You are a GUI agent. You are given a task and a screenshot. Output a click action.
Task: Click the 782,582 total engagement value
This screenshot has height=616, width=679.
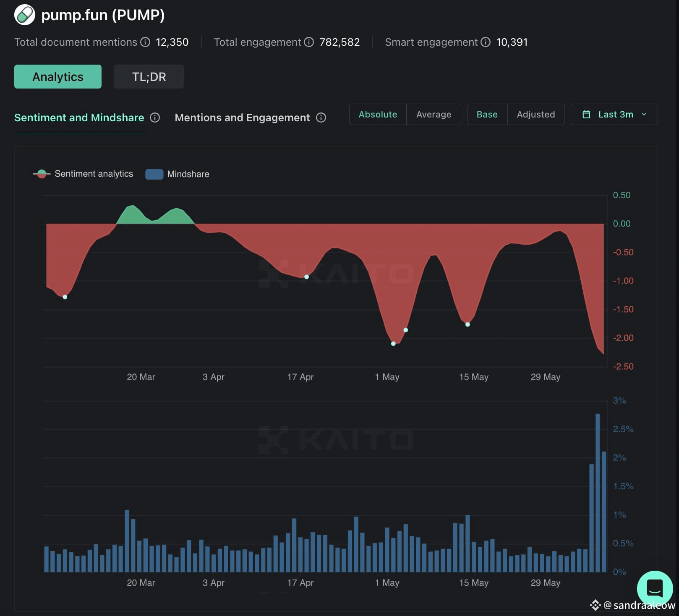pos(339,42)
